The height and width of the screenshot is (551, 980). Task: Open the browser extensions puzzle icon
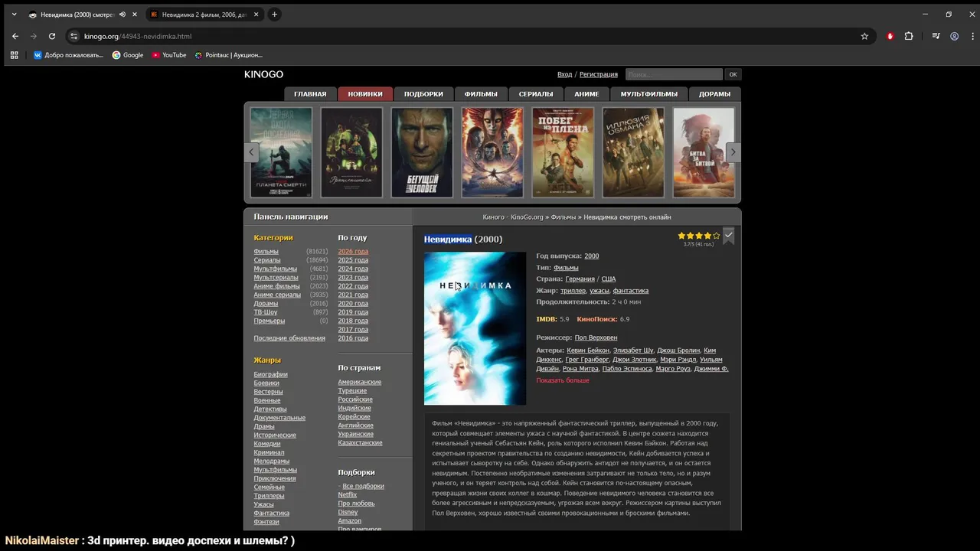coord(909,36)
